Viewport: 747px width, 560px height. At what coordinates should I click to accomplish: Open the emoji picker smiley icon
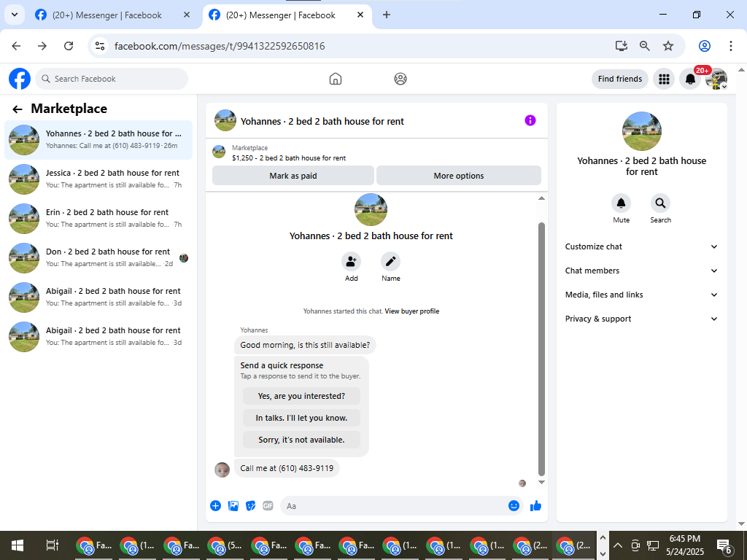514,506
